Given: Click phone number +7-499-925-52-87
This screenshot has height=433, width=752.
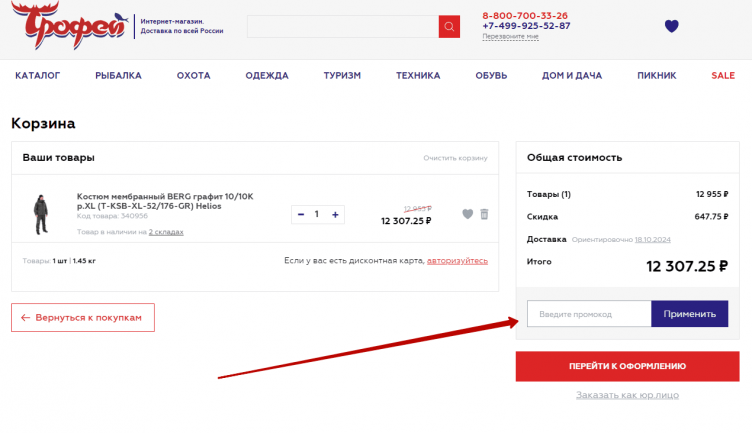Looking at the screenshot, I should 527,26.
